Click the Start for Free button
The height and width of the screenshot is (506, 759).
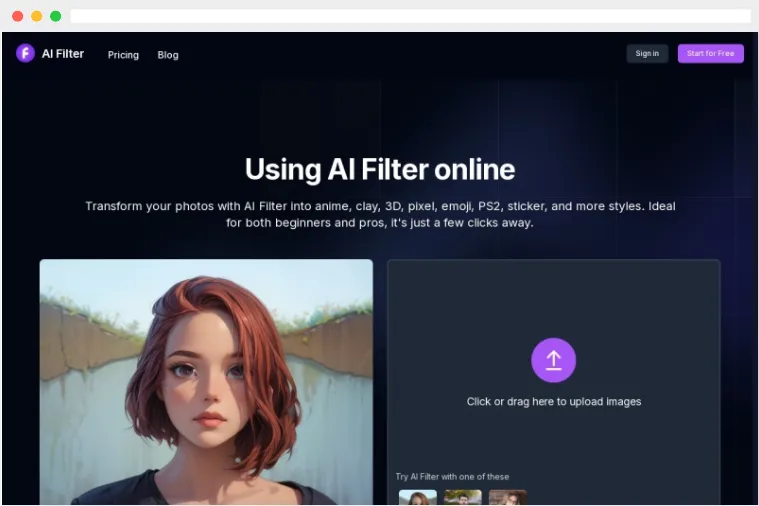click(x=710, y=53)
